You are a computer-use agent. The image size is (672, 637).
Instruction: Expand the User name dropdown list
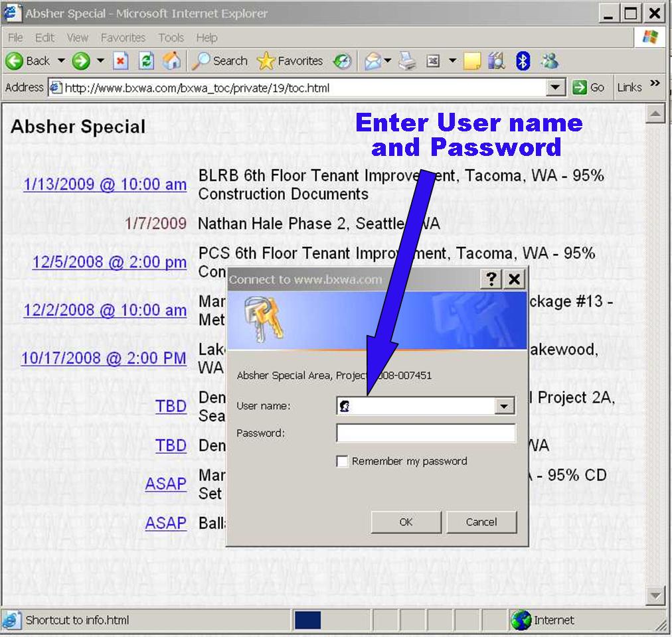505,406
